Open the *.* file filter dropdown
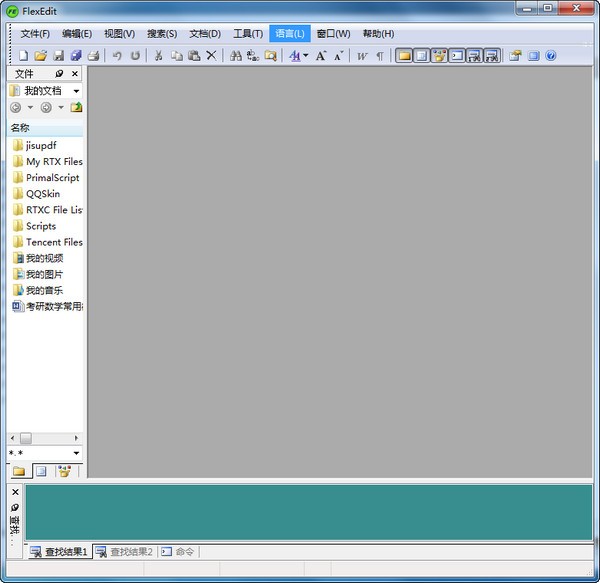This screenshot has height=583, width=600. click(x=76, y=453)
